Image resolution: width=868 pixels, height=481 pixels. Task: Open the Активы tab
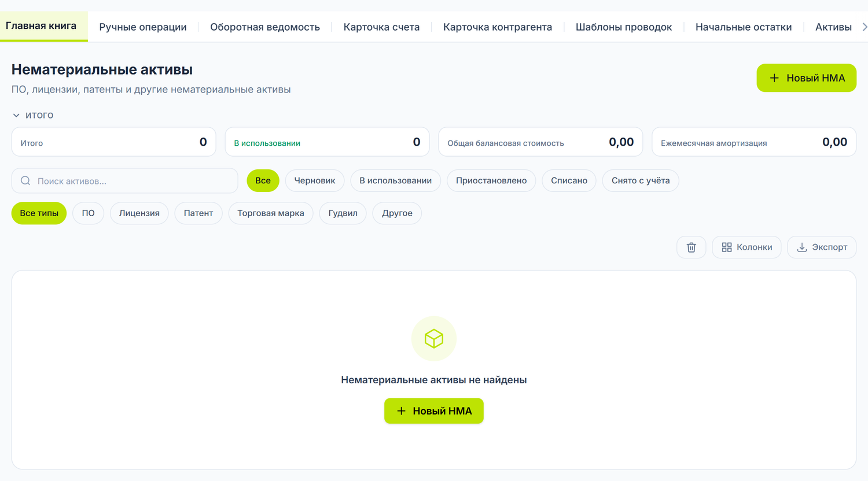pos(833,27)
